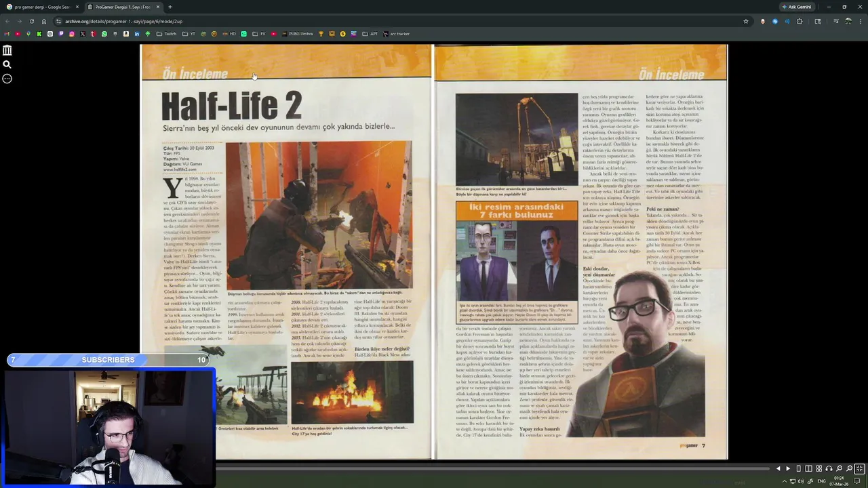This screenshot has width=868, height=488.
Task: Zoom in on the magazine pages
Action: (849, 468)
